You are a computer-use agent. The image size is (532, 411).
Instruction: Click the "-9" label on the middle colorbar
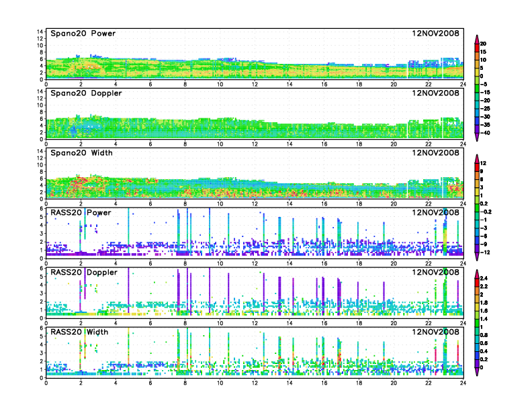click(484, 244)
